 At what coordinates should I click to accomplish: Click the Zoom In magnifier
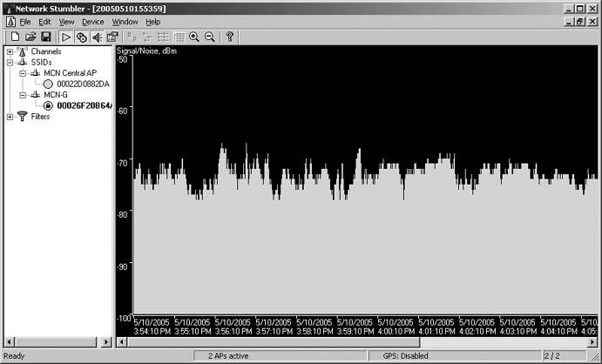tap(193, 37)
